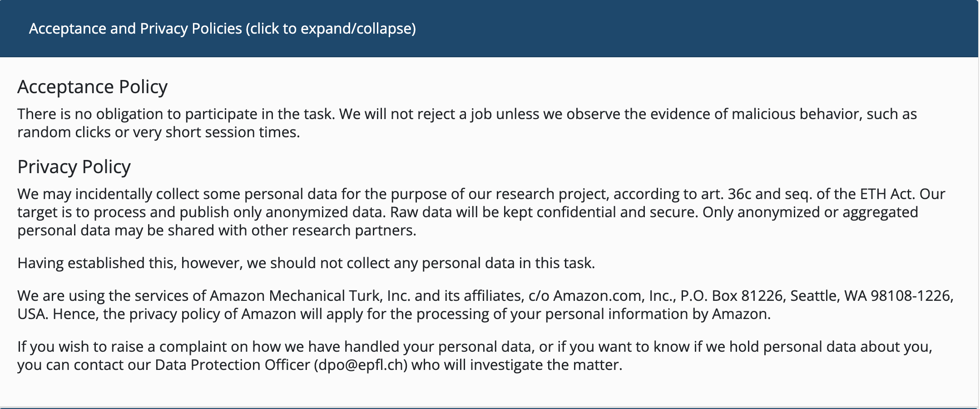Click the 'Data Protection Officer' text
This screenshot has width=980, height=409.
pyautogui.click(x=232, y=365)
